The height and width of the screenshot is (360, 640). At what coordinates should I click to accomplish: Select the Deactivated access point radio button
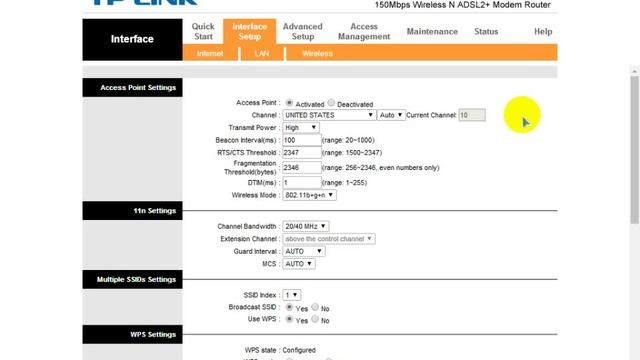[x=331, y=103]
